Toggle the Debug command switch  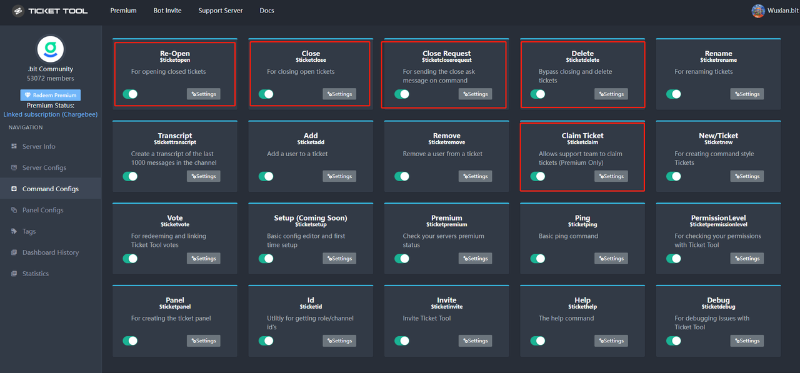[673, 341]
